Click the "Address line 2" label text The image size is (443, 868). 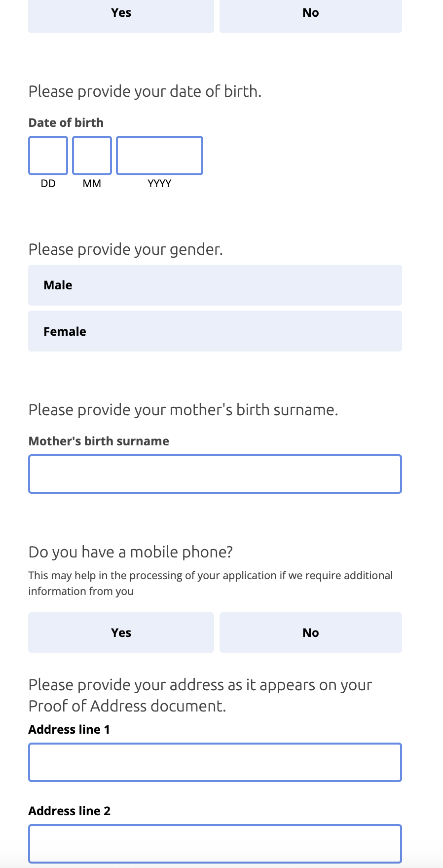click(x=70, y=811)
